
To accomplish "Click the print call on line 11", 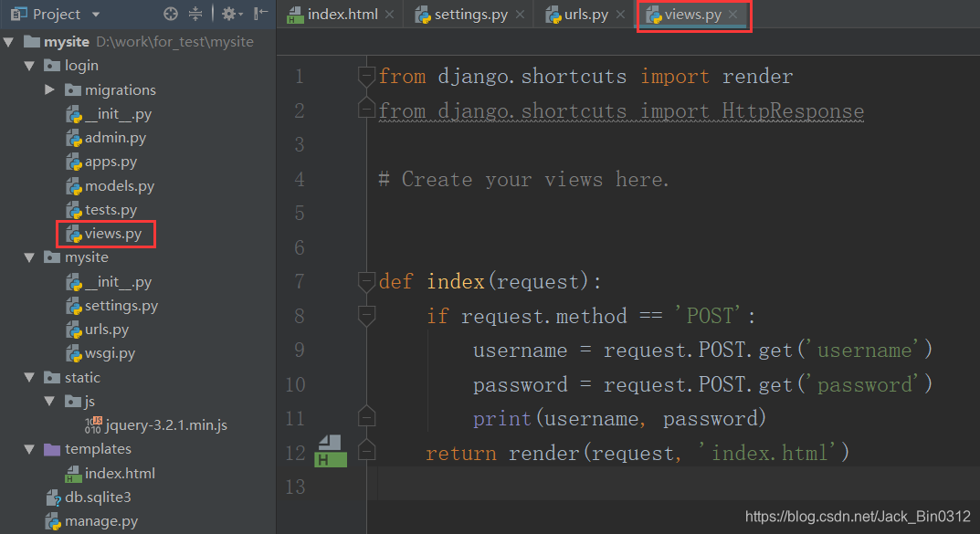I will 502,418.
